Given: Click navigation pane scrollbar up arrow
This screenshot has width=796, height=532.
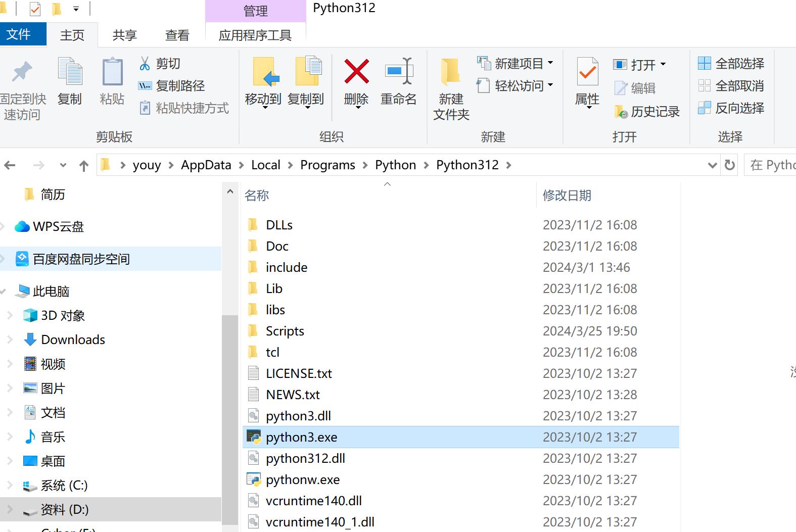Looking at the screenshot, I should [x=230, y=191].
